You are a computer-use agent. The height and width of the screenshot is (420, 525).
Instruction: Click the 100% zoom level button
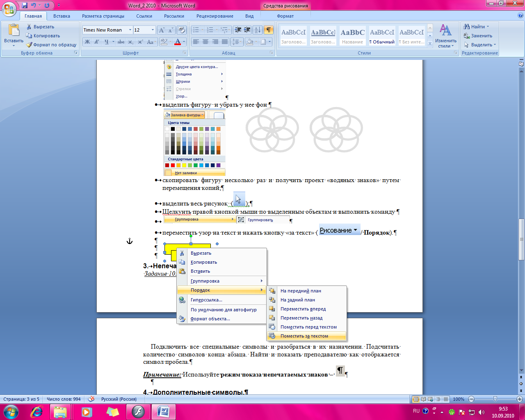click(459, 399)
